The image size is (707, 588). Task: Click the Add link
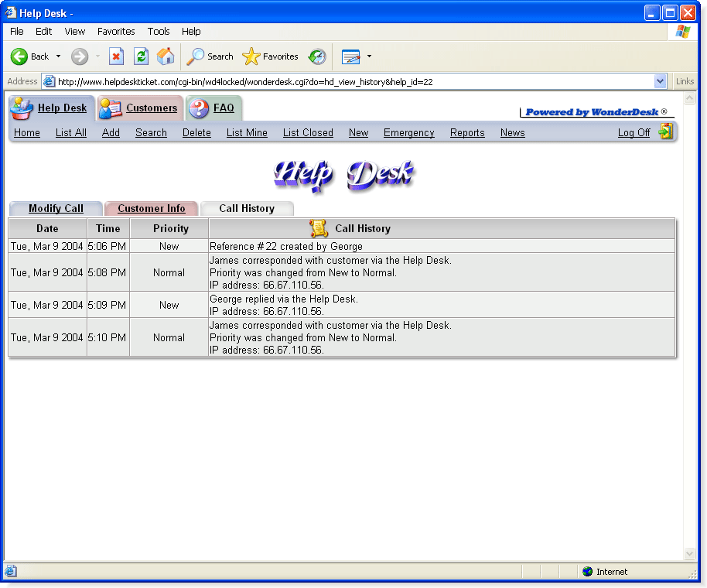(111, 132)
